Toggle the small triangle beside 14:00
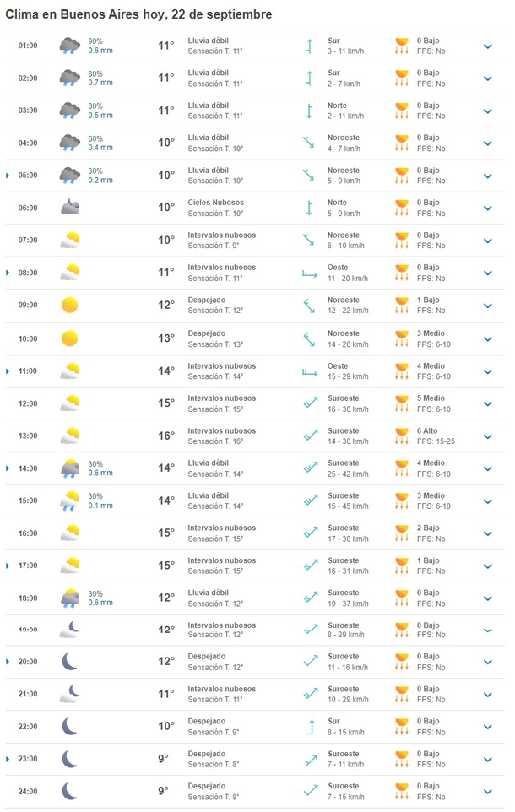 coord(8,468)
